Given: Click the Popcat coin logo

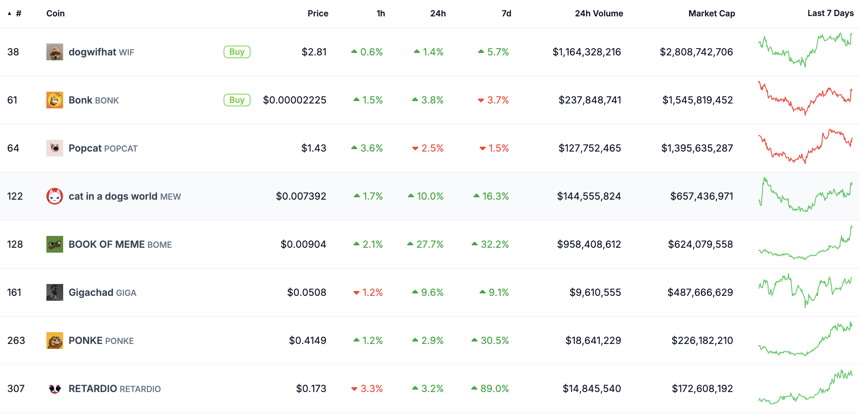Looking at the screenshot, I should pos(55,148).
